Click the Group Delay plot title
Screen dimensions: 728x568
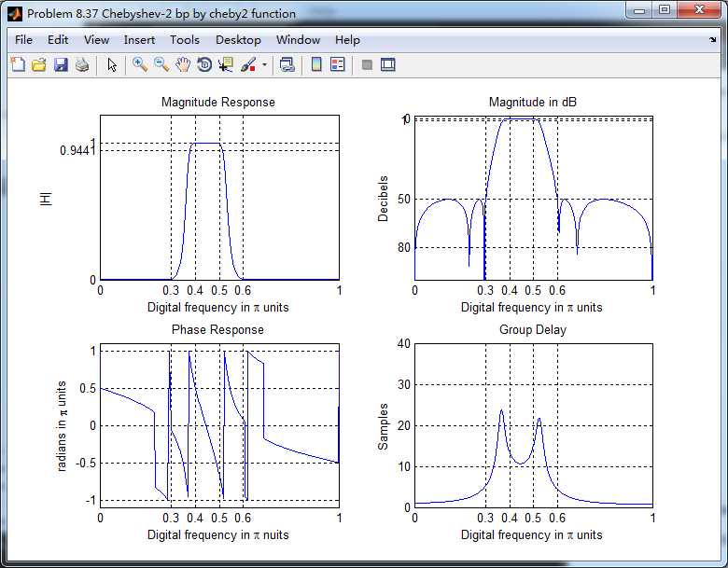[x=533, y=329]
